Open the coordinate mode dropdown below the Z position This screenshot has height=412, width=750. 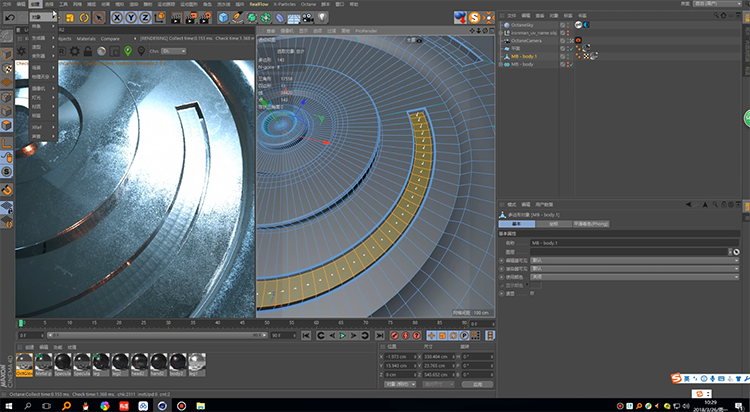coord(400,384)
